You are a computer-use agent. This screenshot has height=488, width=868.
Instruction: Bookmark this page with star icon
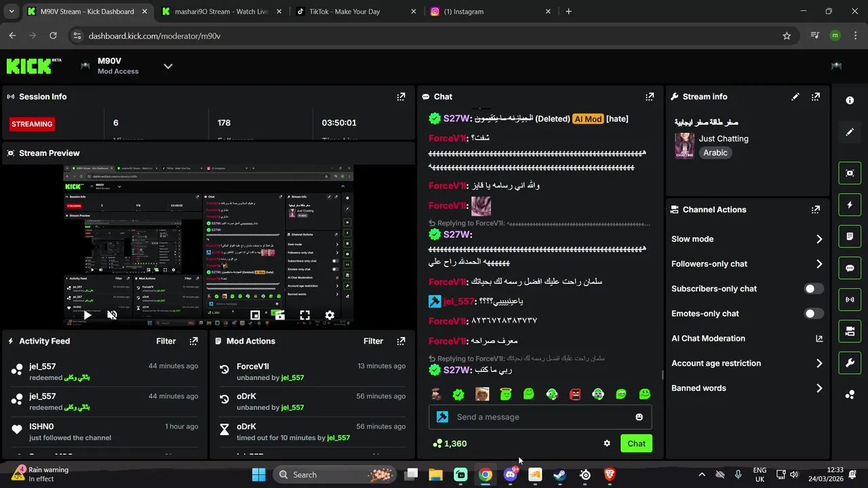(x=787, y=36)
